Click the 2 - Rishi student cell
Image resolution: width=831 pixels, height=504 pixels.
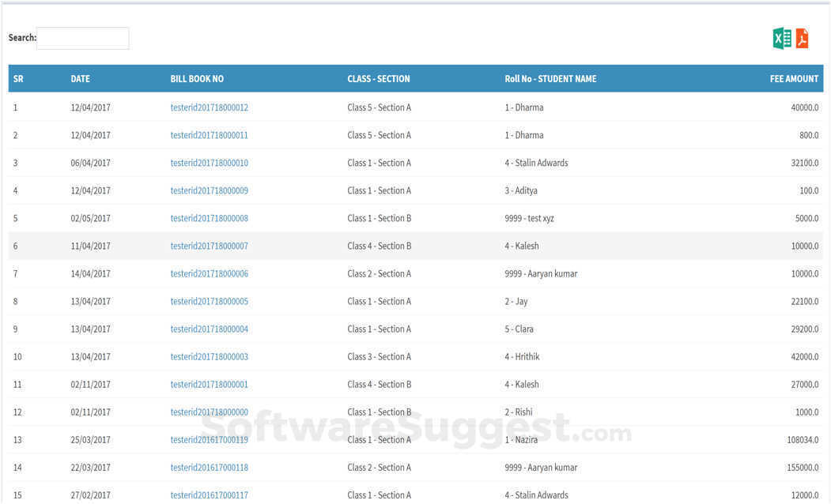pos(519,412)
